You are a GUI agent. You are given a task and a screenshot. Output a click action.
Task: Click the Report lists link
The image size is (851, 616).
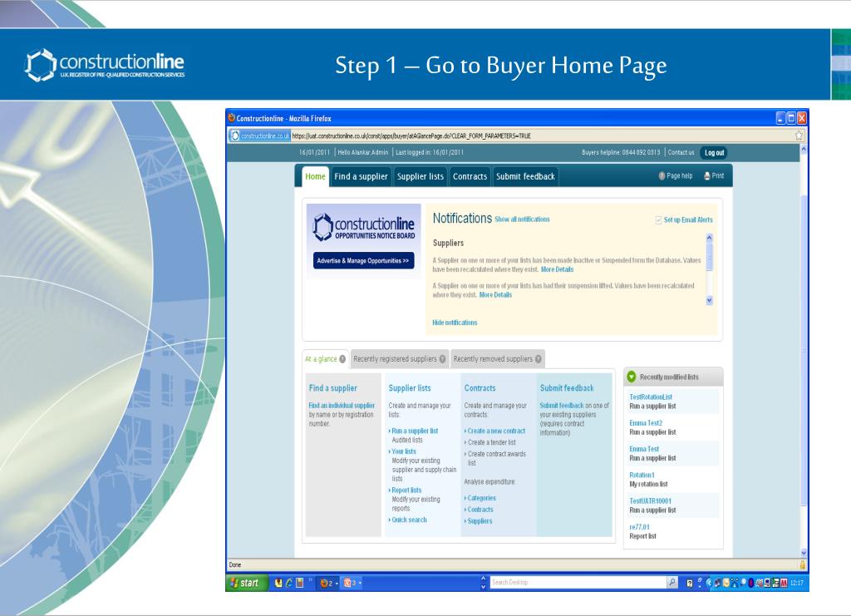[406, 490]
